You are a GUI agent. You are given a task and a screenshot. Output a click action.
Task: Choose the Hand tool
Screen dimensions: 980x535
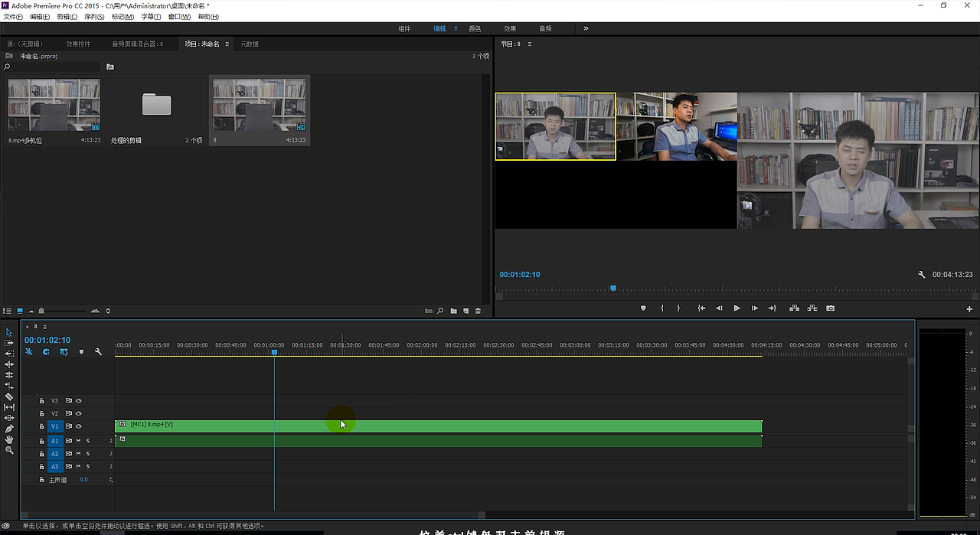pyautogui.click(x=9, y=439)
